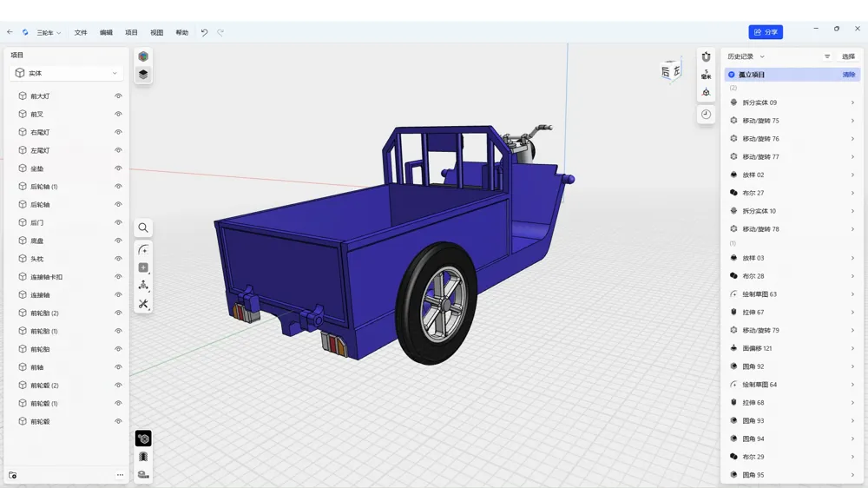The width and height of the screenshot is (868, 488).
Task: Click the 后/左 view orientation cube
Action: coord(671,71)
